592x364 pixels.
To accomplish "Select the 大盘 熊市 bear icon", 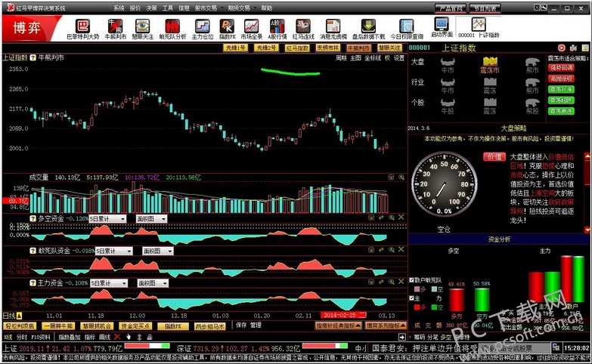I will coord(532,61).
